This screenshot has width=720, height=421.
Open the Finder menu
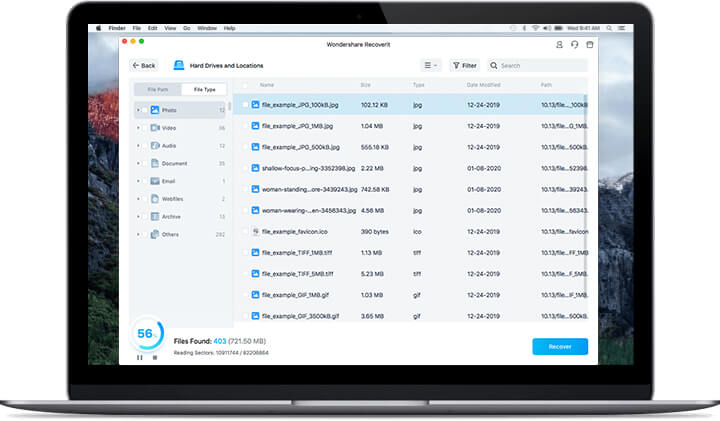click(117, 28)
